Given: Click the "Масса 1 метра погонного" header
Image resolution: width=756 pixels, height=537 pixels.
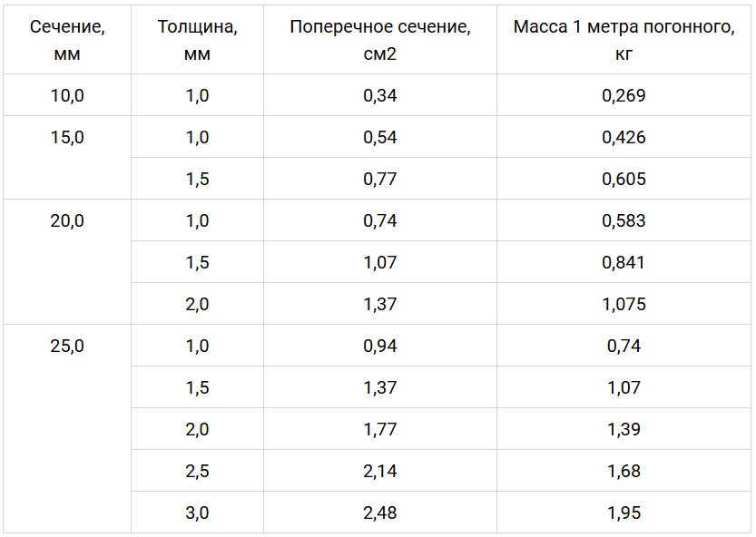Looking at the screenshot, I should [624, 40].
